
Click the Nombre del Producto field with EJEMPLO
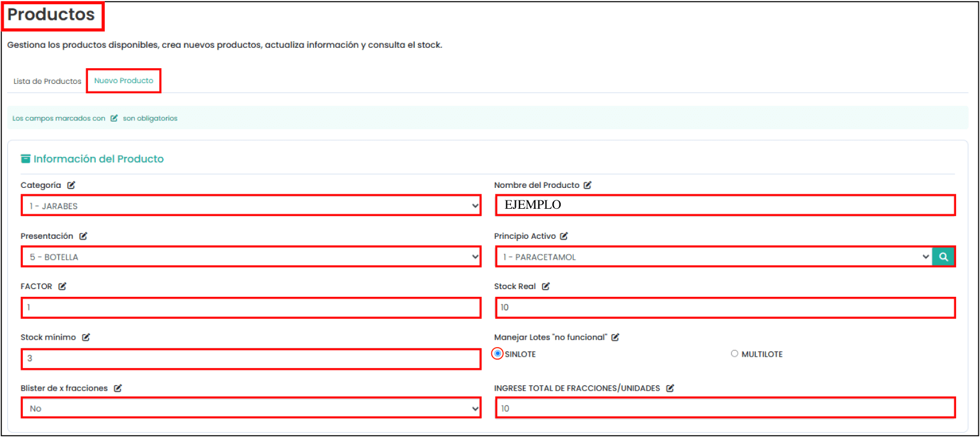tap(725, 205)
